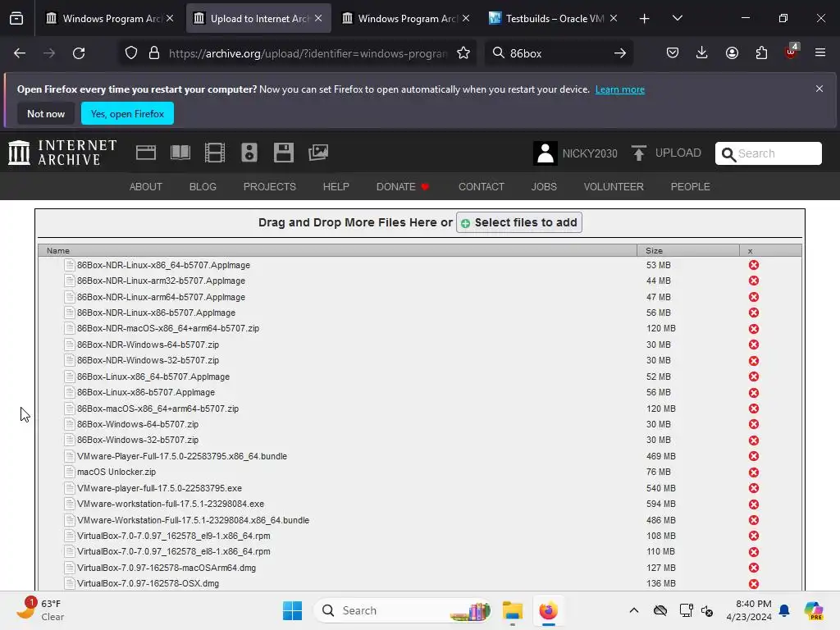Remove 86Box-NDR-Linux-x86_64-b5707.AppImage from upload list

point(754,265)
